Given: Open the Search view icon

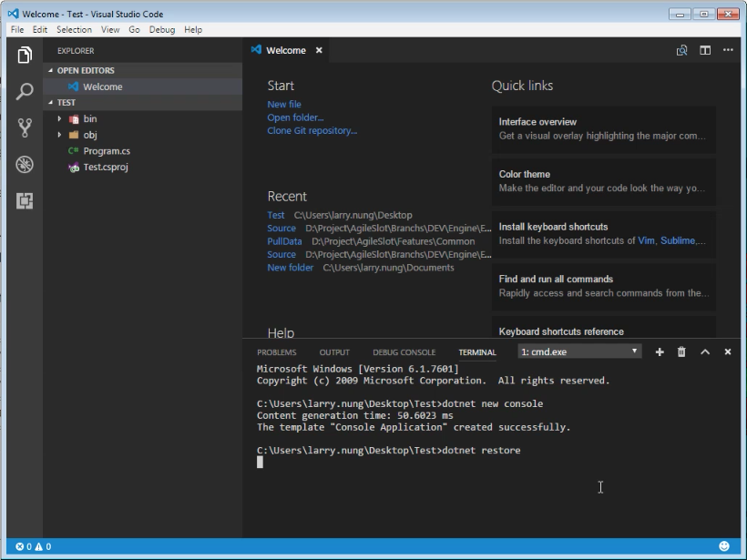Looking at the screenshot, I should pyautogui.click(x=25, y=91).
